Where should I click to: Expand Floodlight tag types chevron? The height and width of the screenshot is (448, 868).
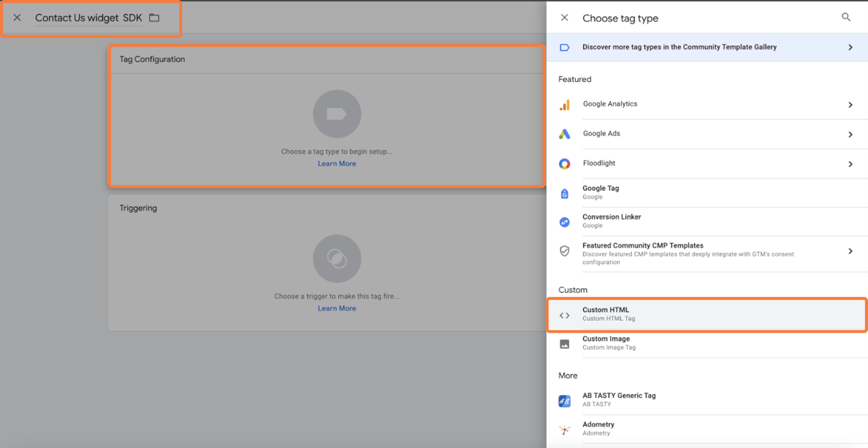pyautogui.click(x=850, y=164)
